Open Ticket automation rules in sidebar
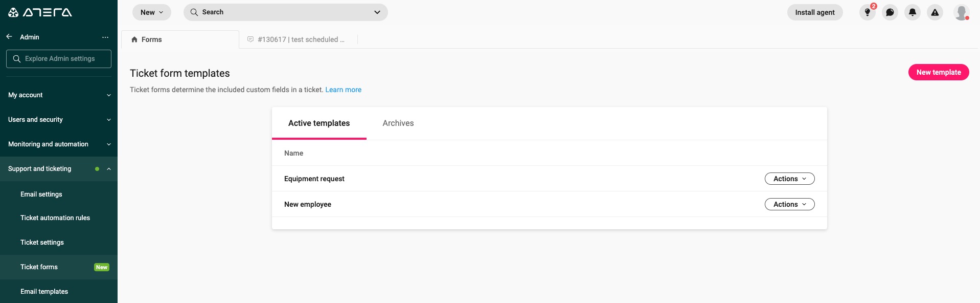The width and height of the screenshot is (980, 303). 55,218
